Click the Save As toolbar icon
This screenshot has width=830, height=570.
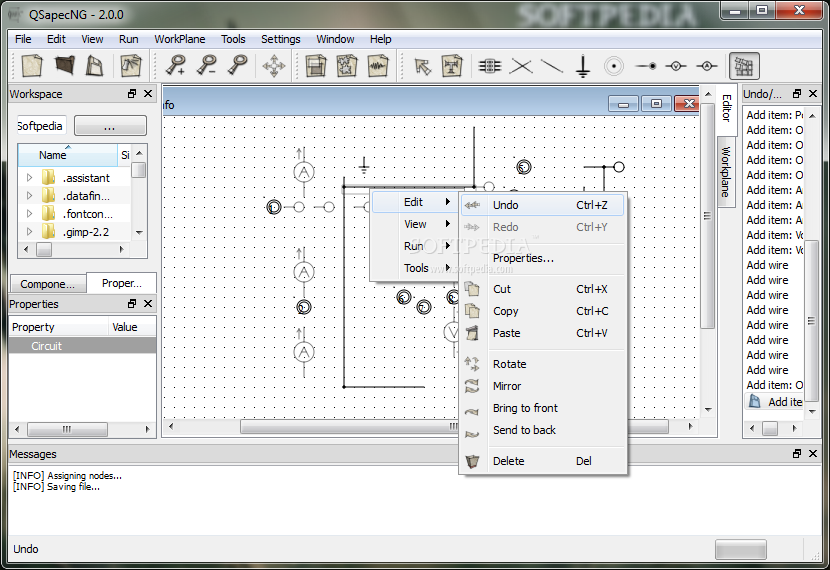click(131, 66)
